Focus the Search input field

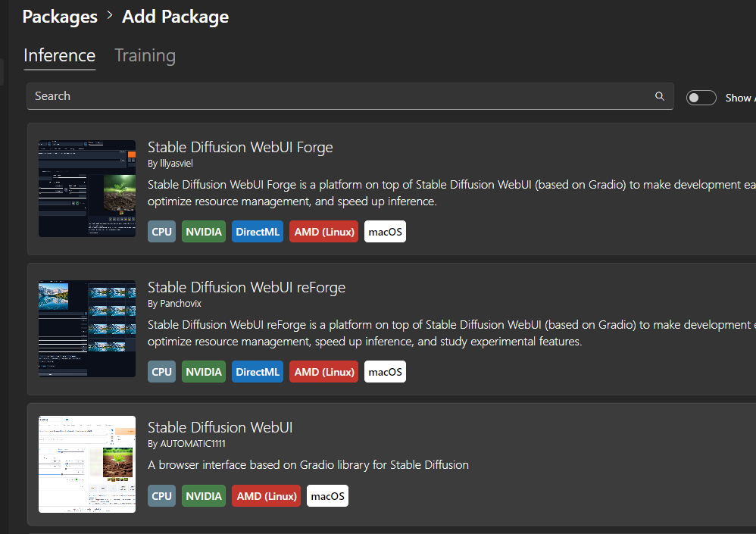tap(350, 96)
